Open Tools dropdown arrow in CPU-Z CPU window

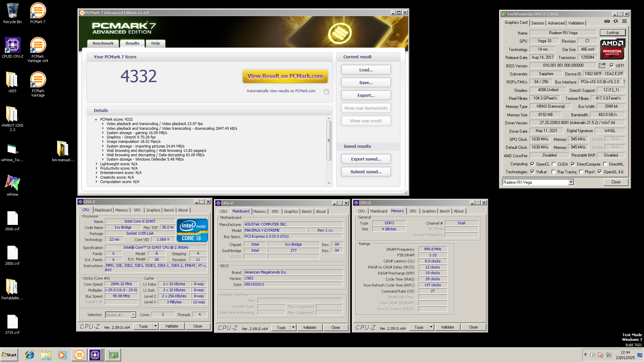[155, 326]
